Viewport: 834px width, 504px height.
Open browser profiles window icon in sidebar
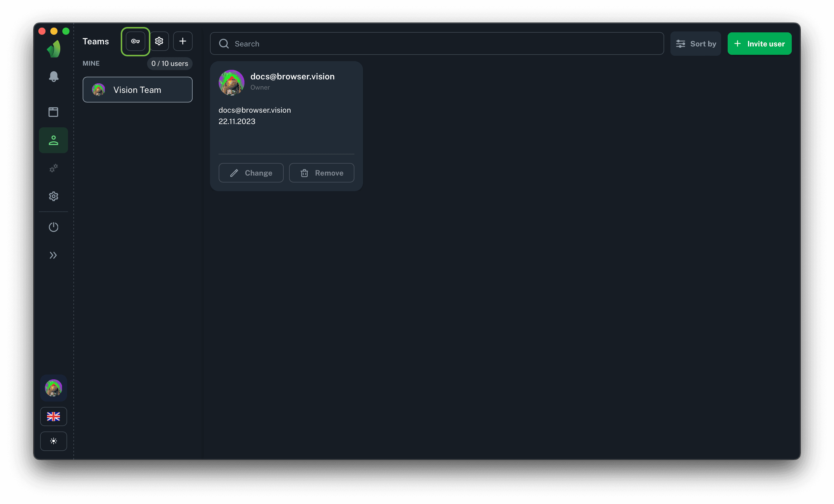click(x=54, y=112)
